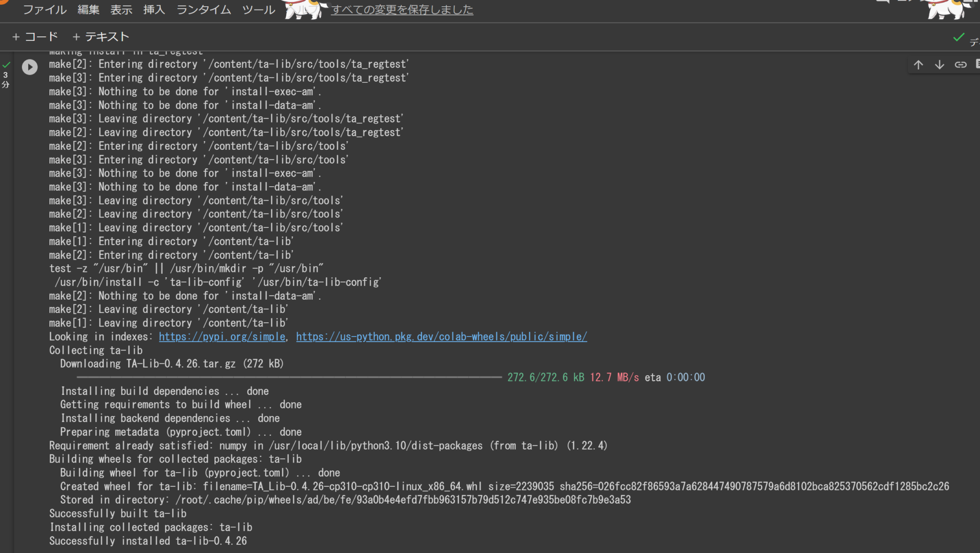Select make[2] Leaving directory '/content/ta-lib' line
Image resolution: width=980 pixels, height=553 pixels.
(x=168, y=309)
